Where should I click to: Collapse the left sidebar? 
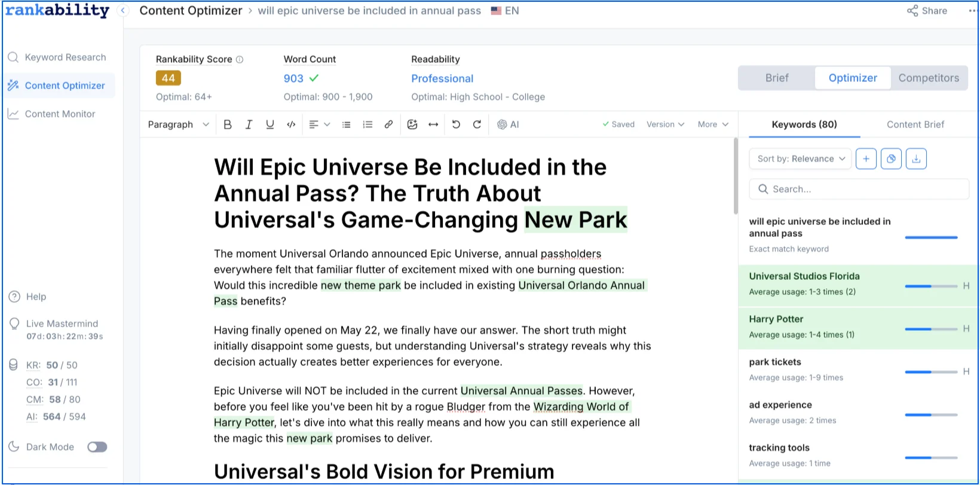coord(122,11)
